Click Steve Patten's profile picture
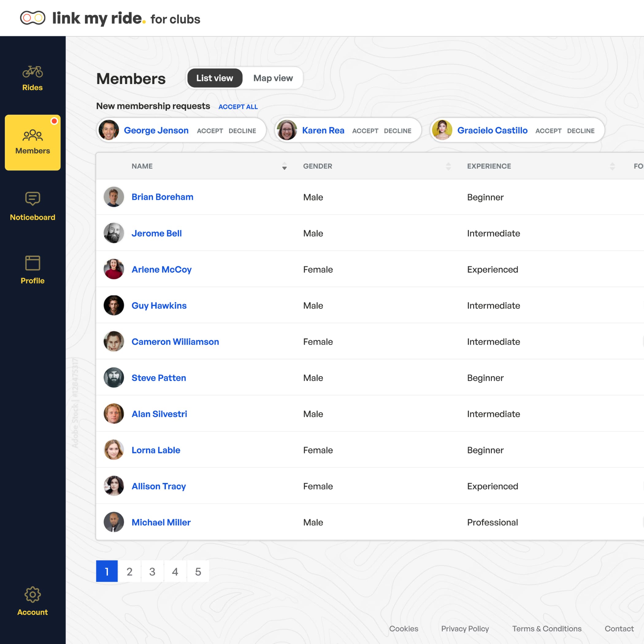The image size is (644, 644). (x=114, y=378)
